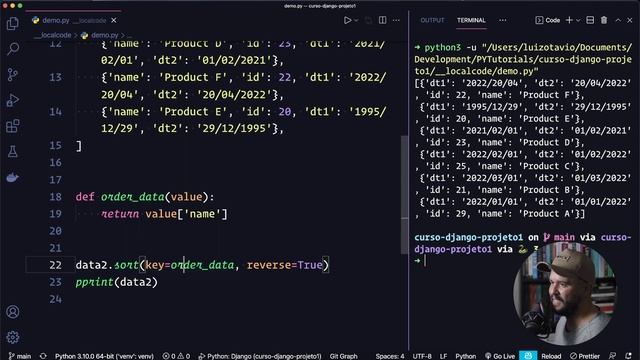This screenshot has height=360, width=640.
Task: Click the main branch in status bar
Action: click(20, 356)
